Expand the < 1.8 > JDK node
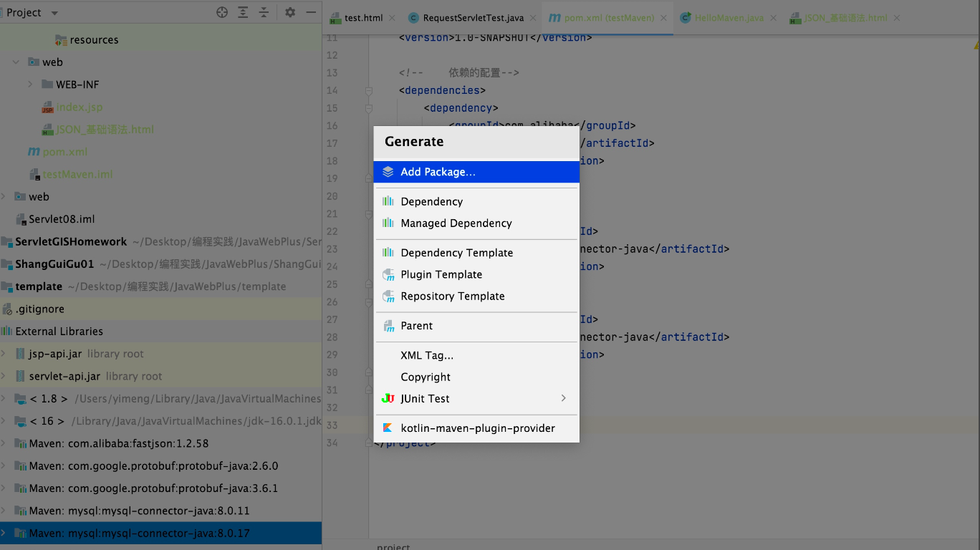 coord(4,399)
